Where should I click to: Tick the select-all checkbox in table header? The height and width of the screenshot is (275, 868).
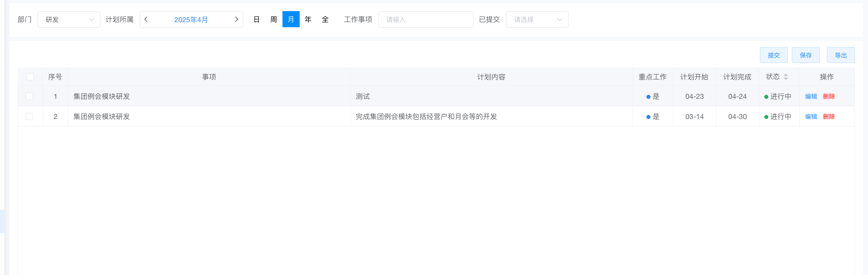(x=30, y=77)
